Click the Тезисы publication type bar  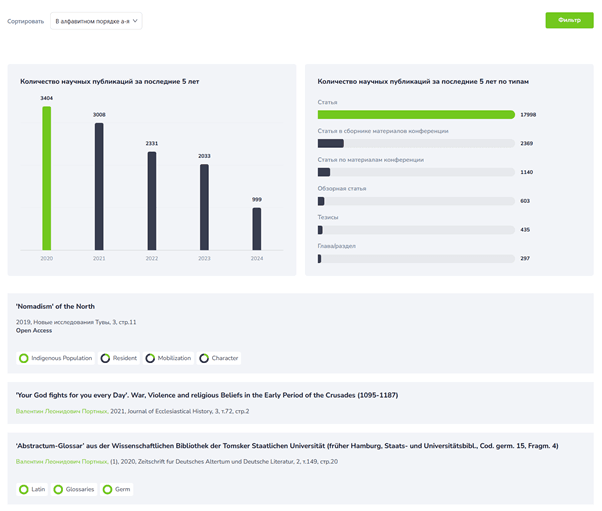pyautogui.click(x=415, y=230)
